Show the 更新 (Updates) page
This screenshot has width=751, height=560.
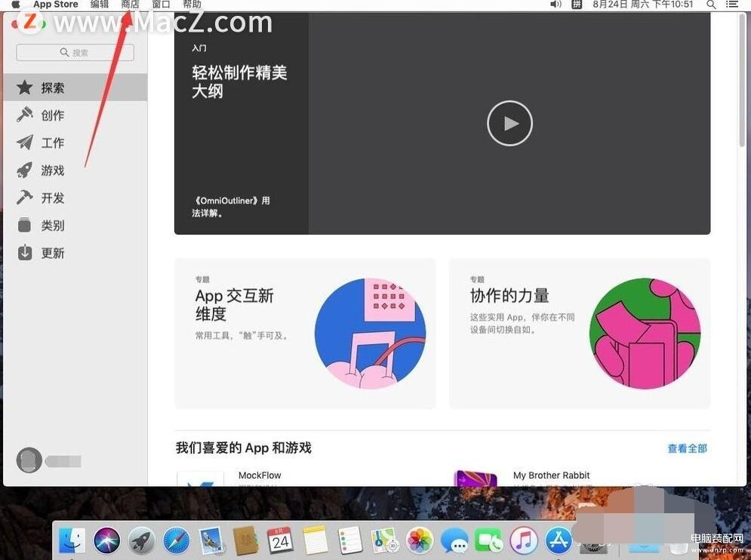pyautogui.click(x=52, y=253)
